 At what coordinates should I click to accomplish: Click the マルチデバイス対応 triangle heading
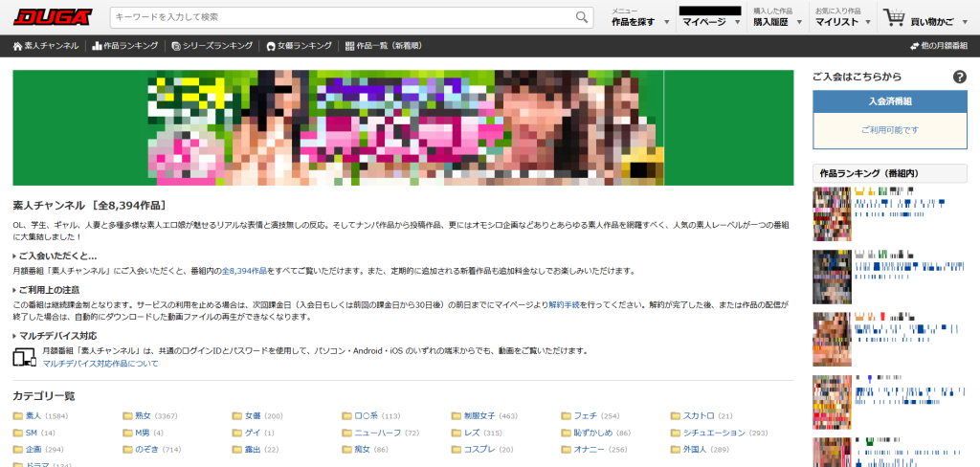pos(55,336)
